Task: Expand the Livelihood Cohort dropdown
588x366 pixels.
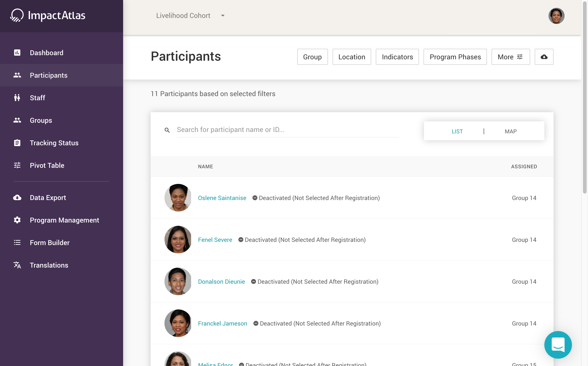Action: 190,16
